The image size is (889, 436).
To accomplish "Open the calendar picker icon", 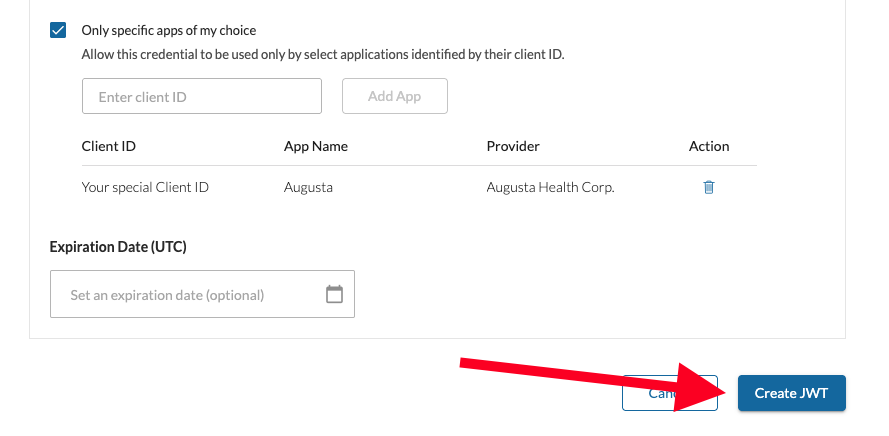I will point(335,294).
